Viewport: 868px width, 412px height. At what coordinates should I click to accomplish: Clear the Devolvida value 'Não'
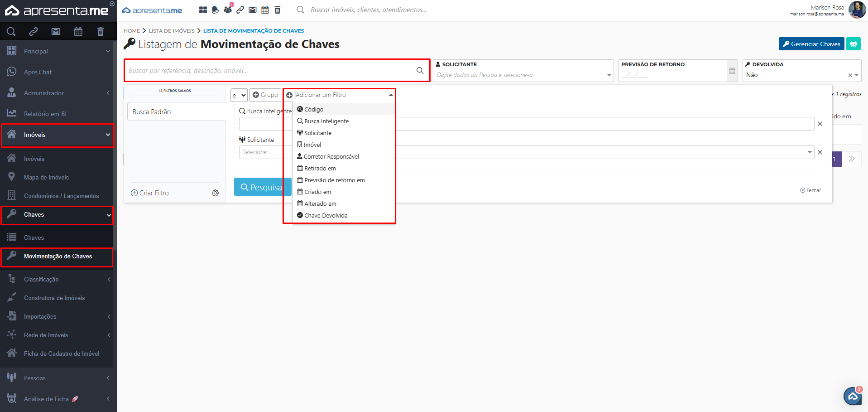[x=850, y=75]
